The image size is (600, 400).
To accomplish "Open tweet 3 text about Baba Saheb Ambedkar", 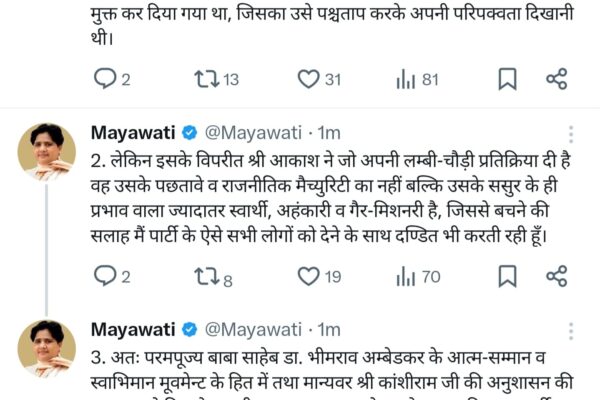I will pyautogui.click(x=332, y=373).
